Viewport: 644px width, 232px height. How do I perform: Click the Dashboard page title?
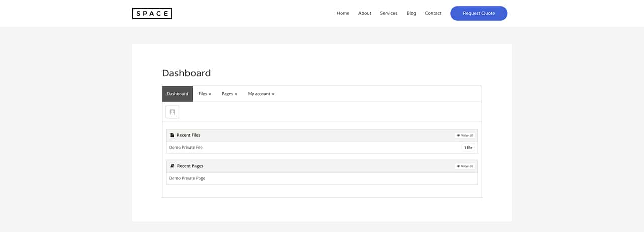[x=186, y=73]
